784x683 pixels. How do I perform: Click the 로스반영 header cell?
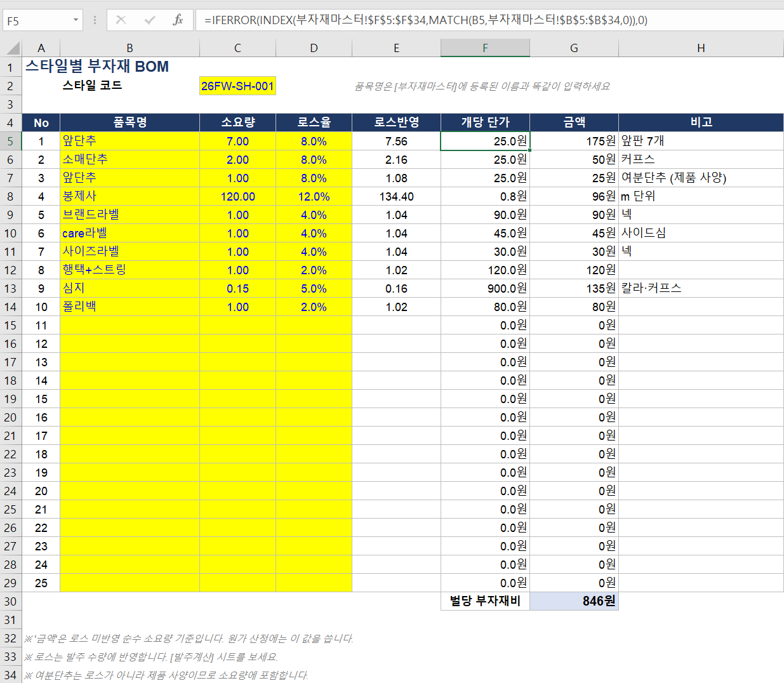(x=396, y=123)
